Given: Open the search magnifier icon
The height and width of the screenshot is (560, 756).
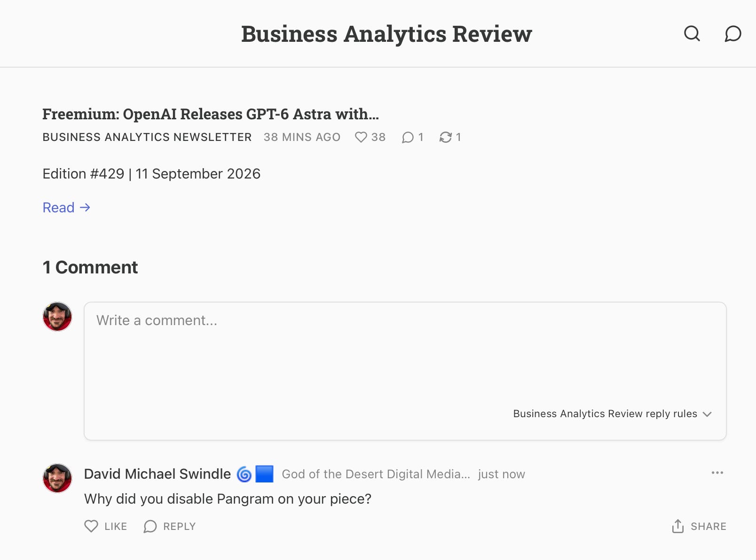Looking at the screenshot, I should [x=692, y=34].
